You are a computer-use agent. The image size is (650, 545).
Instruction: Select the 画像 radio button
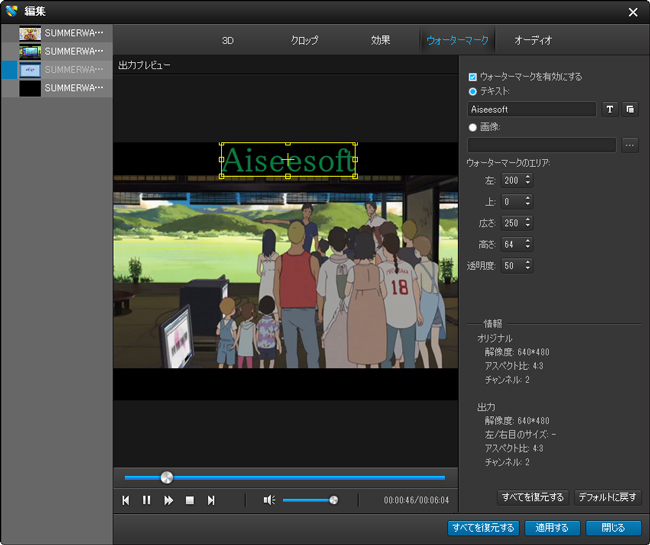[473, 127]
